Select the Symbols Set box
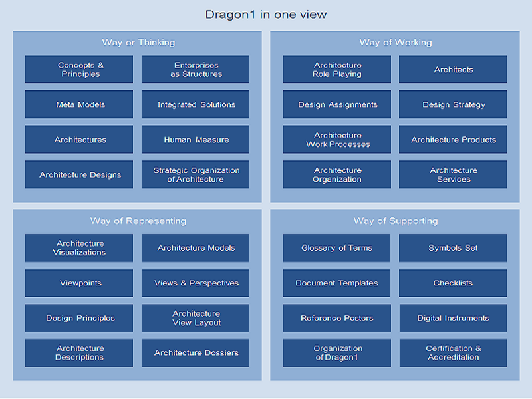 coord(453,248)
